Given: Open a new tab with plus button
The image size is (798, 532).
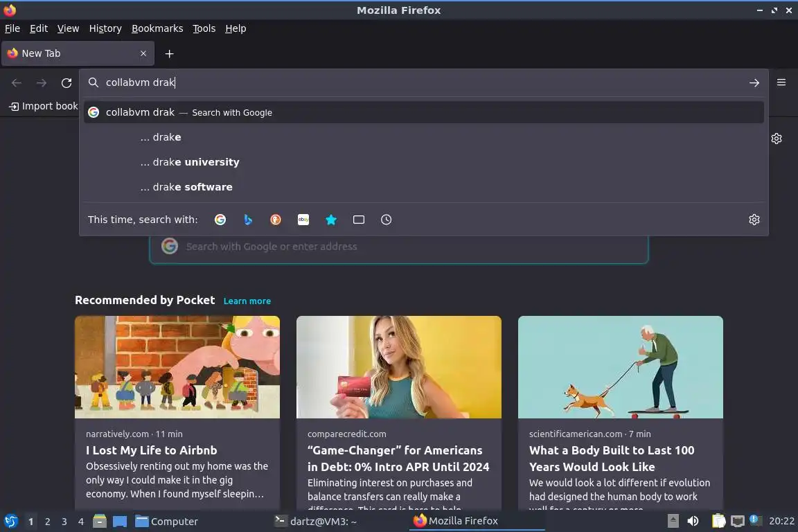Looking at the screenshot, I should [170, 53].
